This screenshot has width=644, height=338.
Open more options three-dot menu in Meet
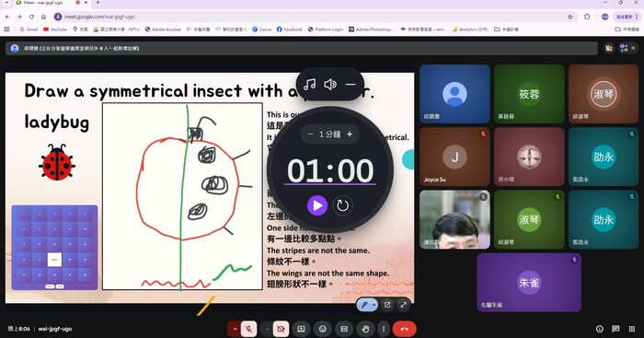click(x=384, y=329)
